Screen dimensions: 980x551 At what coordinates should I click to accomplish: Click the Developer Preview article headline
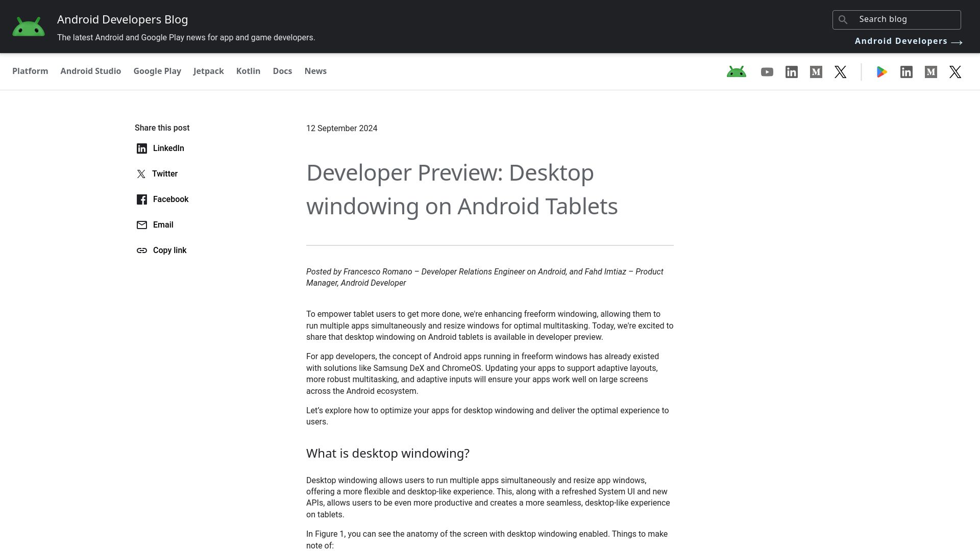[x=462, y=189]
